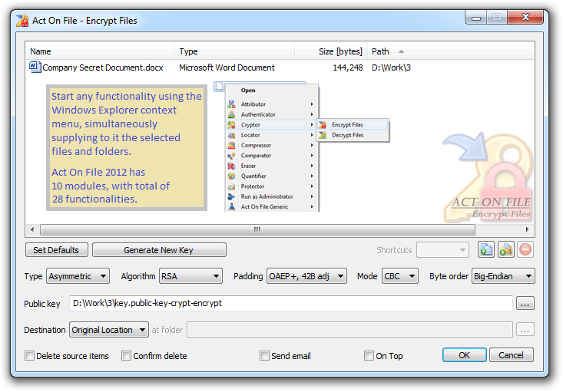Open the Mode dropdown showing CBC

[400, 276]
